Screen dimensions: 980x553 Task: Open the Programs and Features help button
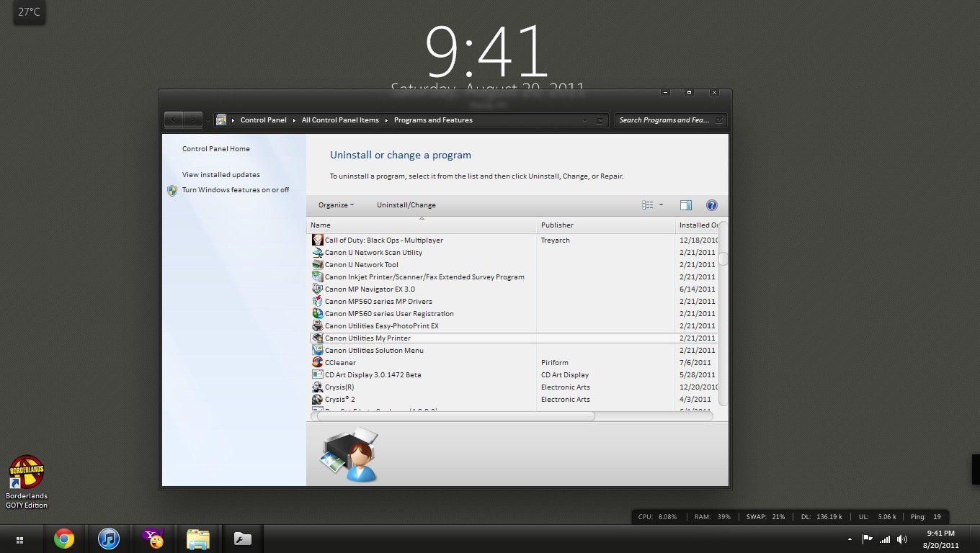(711, 205)
